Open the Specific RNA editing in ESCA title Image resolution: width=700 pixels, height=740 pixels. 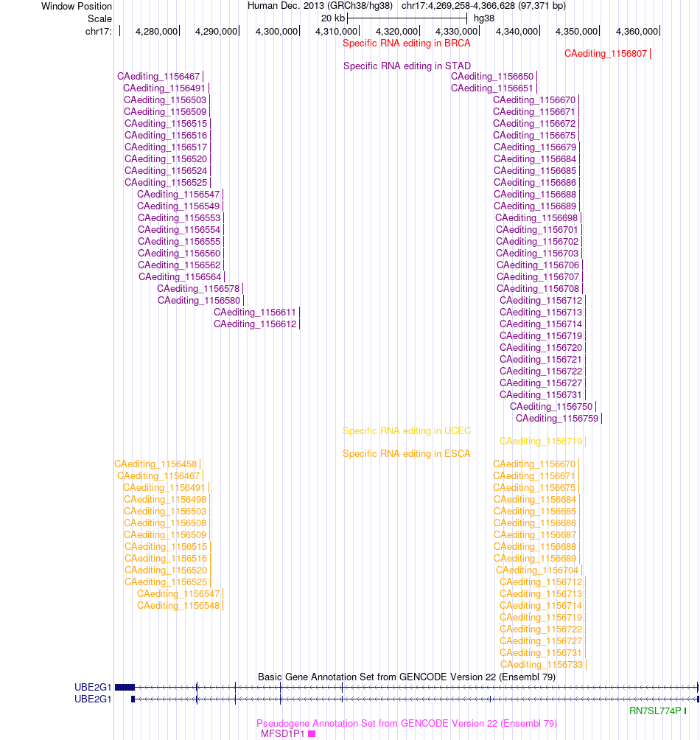coord(406,454)
